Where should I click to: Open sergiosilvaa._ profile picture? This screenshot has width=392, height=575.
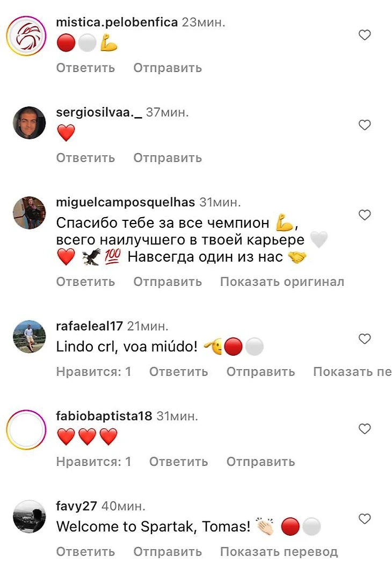click(30, 123)
